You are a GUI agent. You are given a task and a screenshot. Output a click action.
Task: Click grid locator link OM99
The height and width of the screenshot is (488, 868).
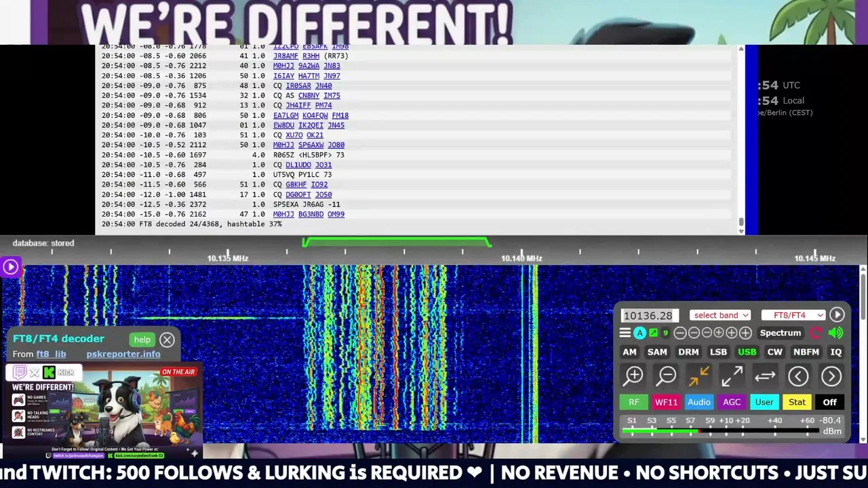336,214
